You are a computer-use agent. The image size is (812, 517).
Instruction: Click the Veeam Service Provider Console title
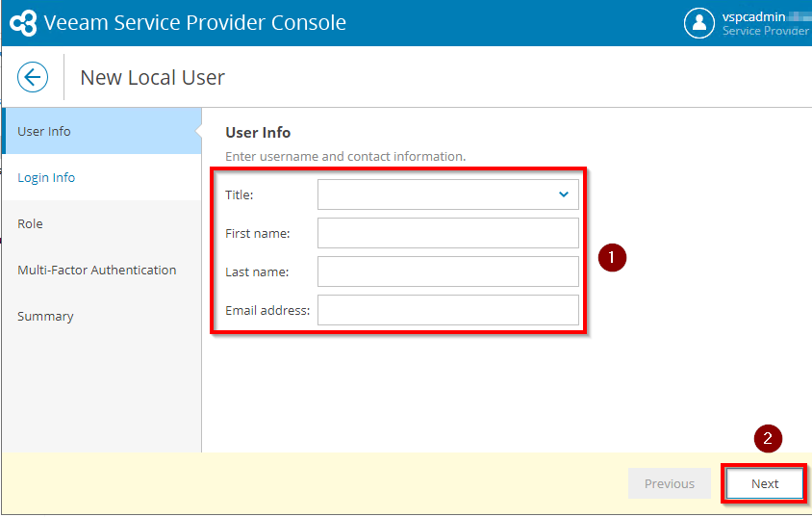click(194, 23)
